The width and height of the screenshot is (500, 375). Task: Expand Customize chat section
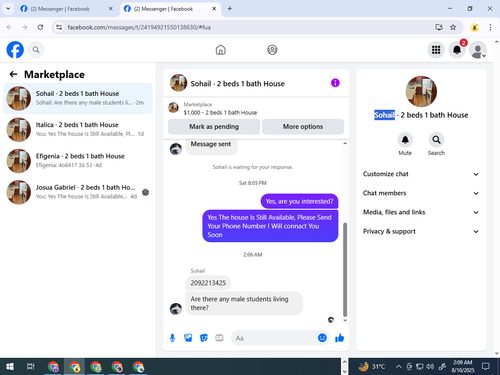[x=421, y=174]
